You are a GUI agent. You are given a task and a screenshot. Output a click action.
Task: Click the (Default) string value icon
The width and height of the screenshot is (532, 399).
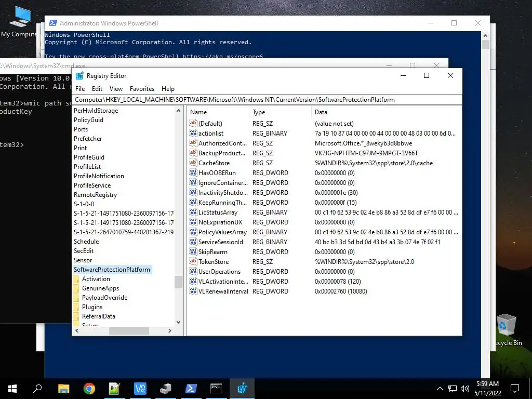[x=193, y=123]
